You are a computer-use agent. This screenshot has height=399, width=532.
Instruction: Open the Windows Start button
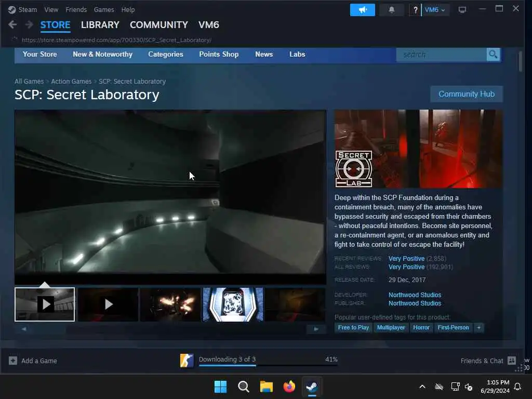[x=220, y=387]
